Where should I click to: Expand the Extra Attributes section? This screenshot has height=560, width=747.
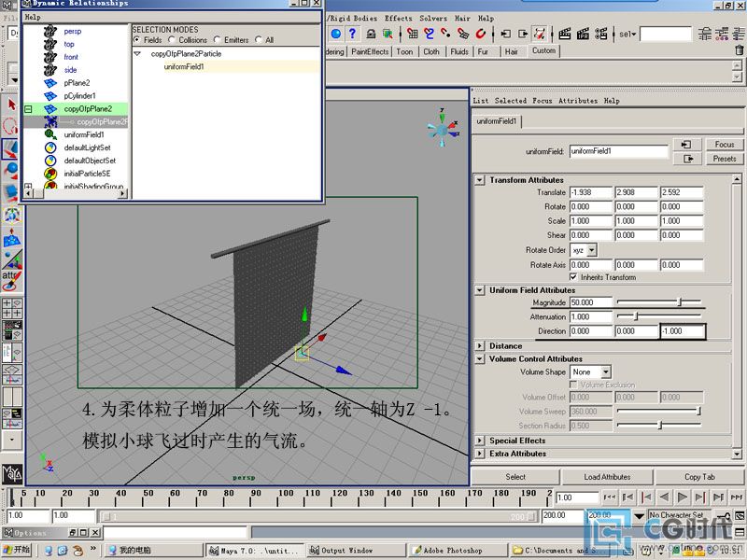(x=480, y=454)
